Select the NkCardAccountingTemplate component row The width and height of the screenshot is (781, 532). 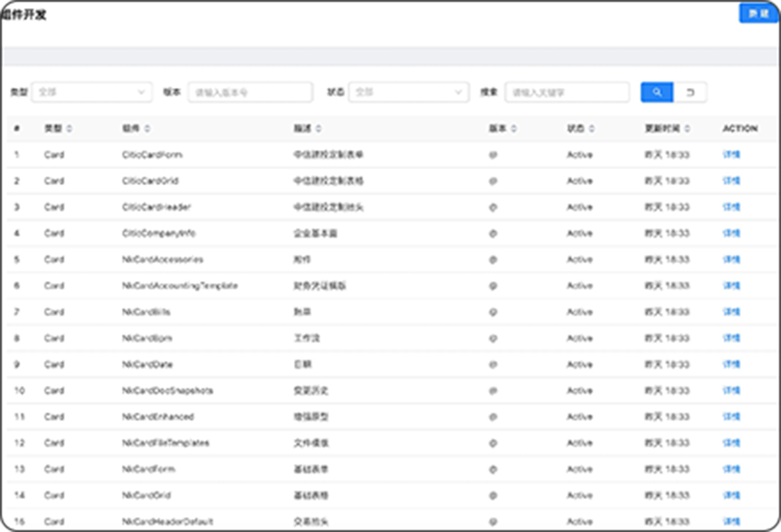coord(179,286)
